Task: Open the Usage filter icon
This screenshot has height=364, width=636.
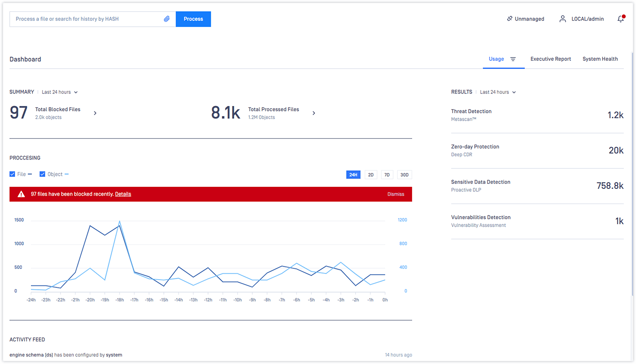Action: pyautogui.click(x=513, y=59)
